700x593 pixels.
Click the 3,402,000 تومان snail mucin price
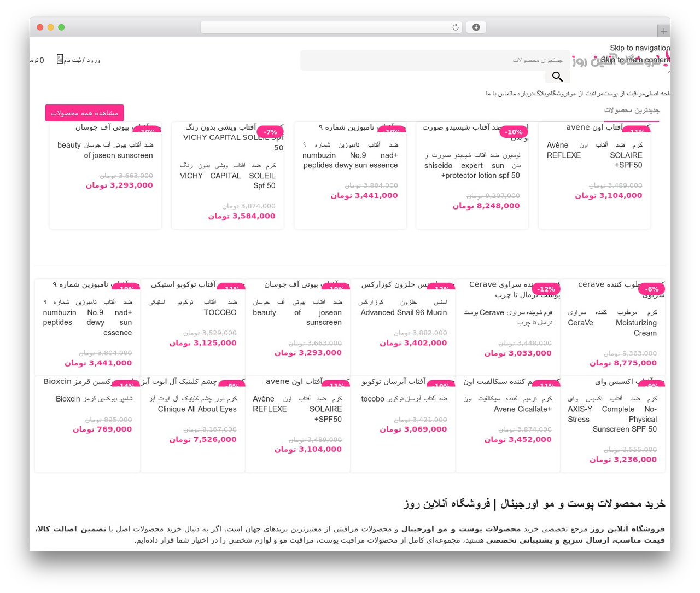[413, 343]
